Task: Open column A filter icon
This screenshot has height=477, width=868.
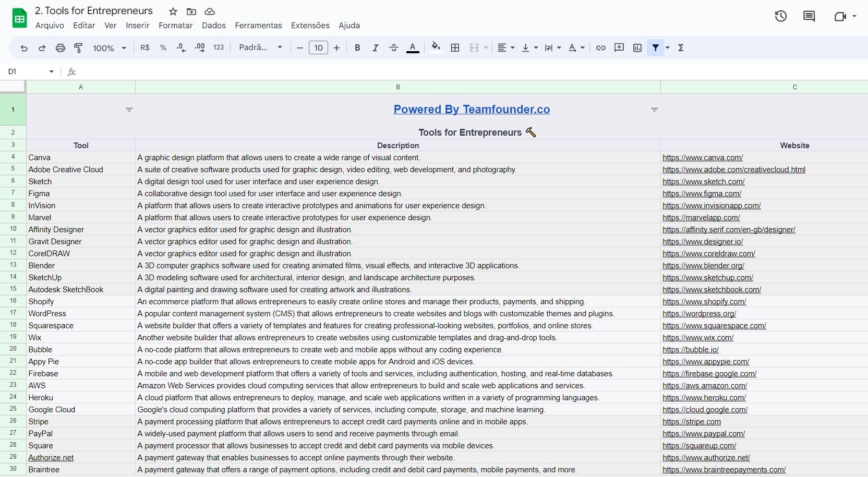Action: coord(129,110)
